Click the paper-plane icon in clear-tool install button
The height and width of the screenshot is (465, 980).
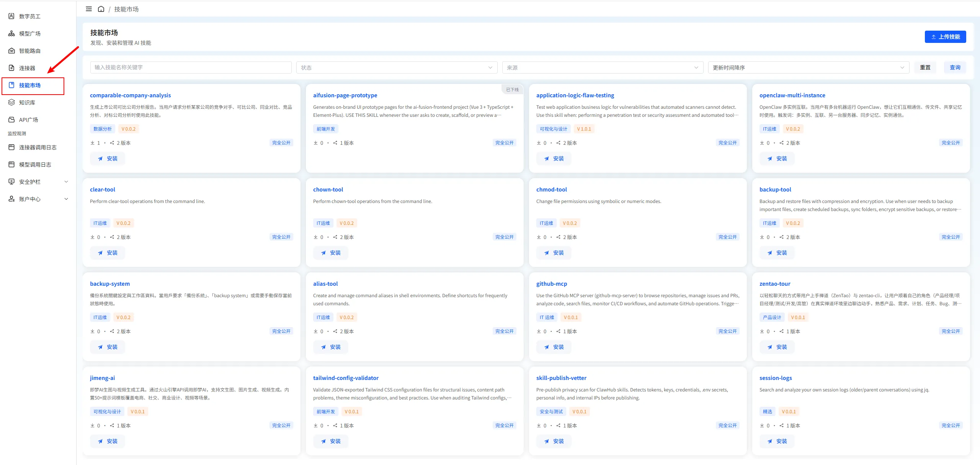(100, 253)
